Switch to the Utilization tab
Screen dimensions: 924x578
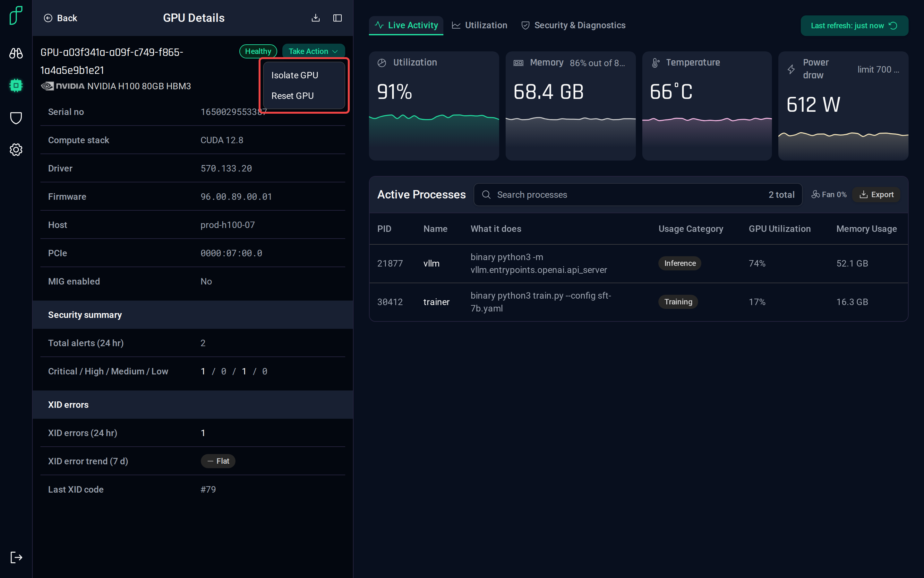(479, 25)
